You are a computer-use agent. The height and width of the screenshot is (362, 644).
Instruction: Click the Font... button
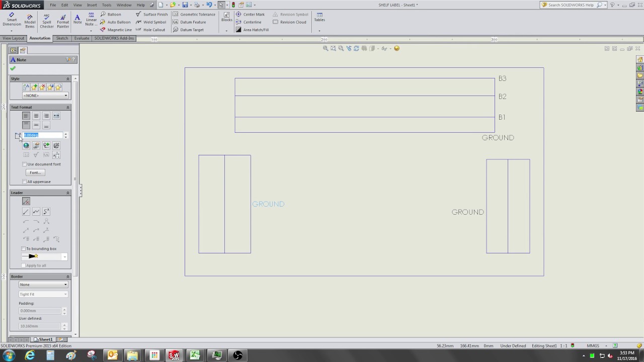35,172
